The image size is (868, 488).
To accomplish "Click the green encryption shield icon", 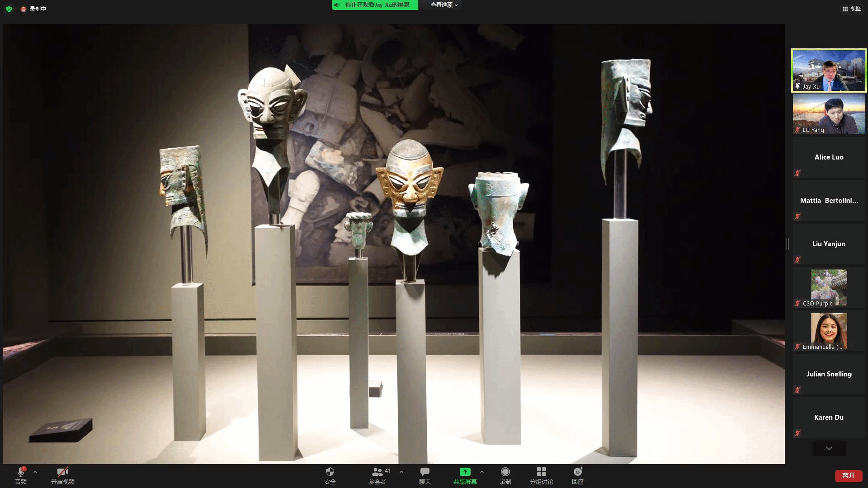I will coord(9,9).
